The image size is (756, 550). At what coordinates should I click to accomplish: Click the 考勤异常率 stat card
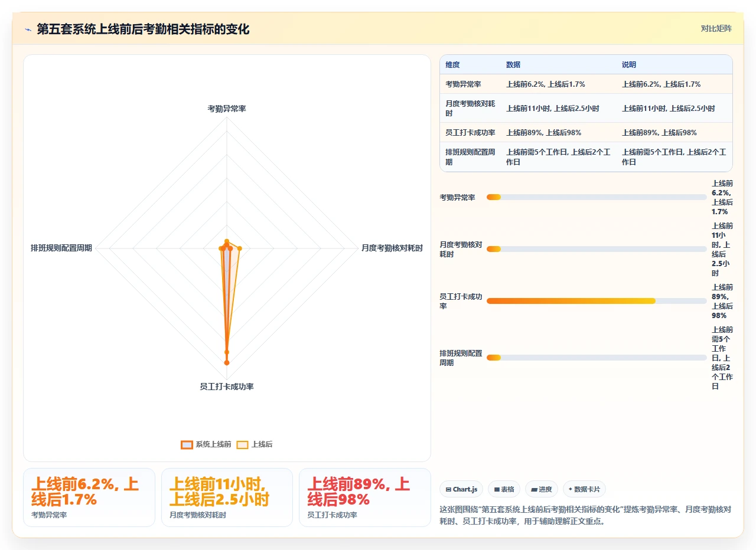tap(89, 497)
